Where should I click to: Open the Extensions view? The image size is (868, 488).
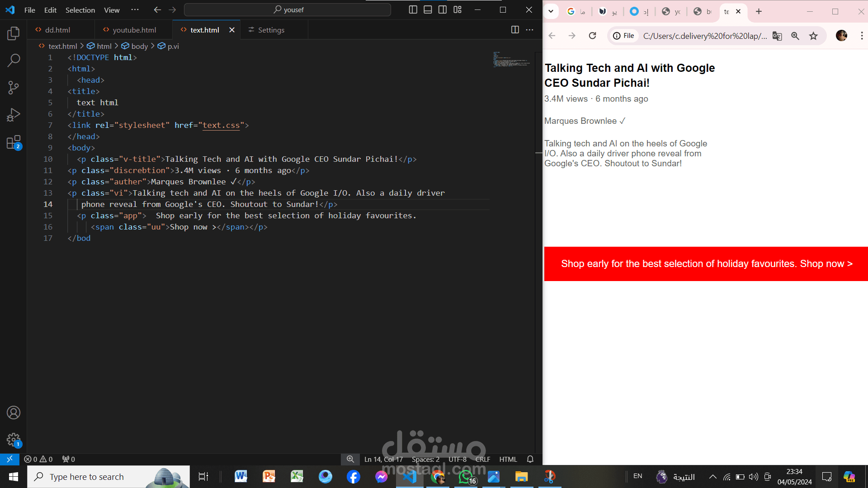[x=14, y=142]
